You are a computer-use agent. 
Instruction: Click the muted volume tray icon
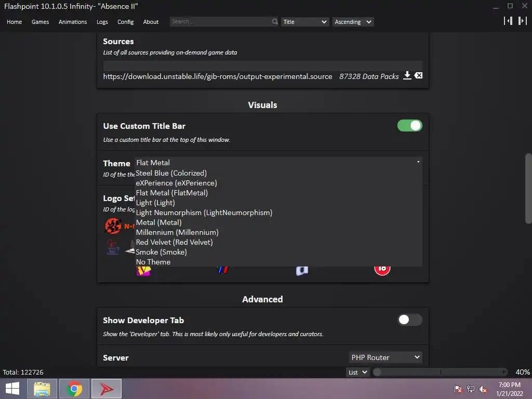[483, 389]
